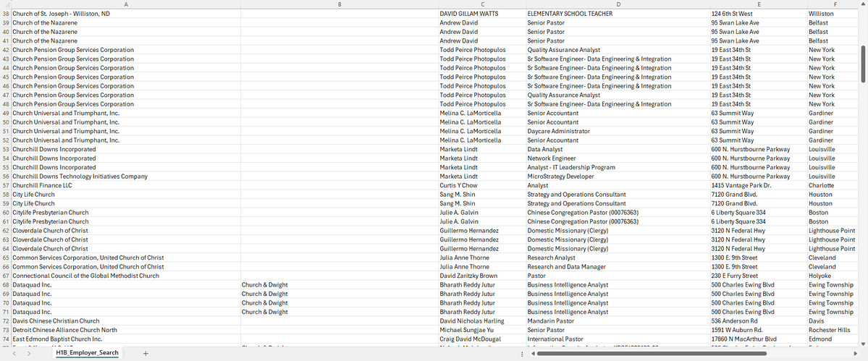Click the next sheet navigation arrow
The width and height of the screenshot is (868, 361).
coord(29,353)
